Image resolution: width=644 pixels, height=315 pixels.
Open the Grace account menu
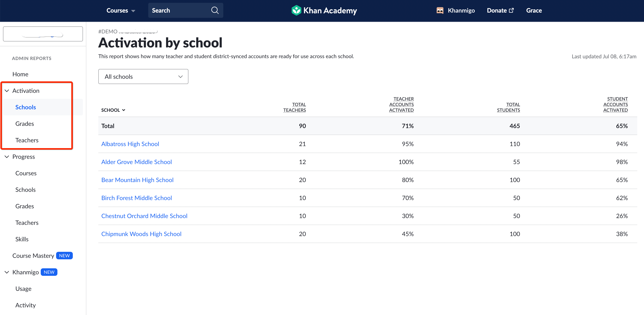point(534,10)
